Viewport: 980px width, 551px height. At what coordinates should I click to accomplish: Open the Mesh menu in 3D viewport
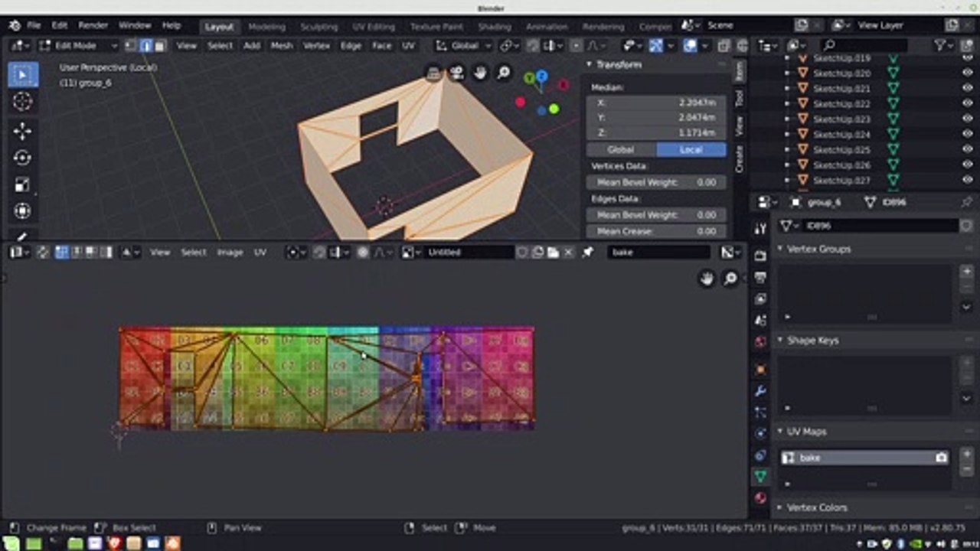click(x=282, y=46)
